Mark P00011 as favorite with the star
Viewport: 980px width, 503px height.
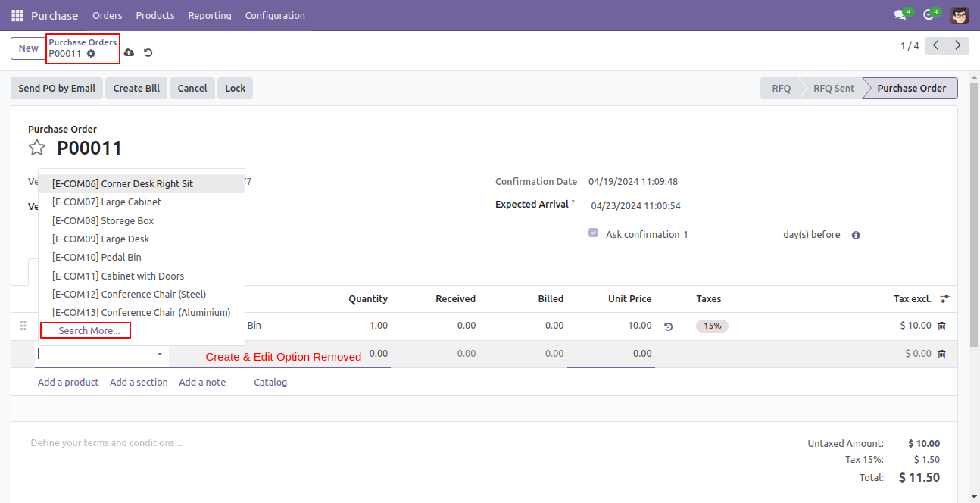click(37, 148)
